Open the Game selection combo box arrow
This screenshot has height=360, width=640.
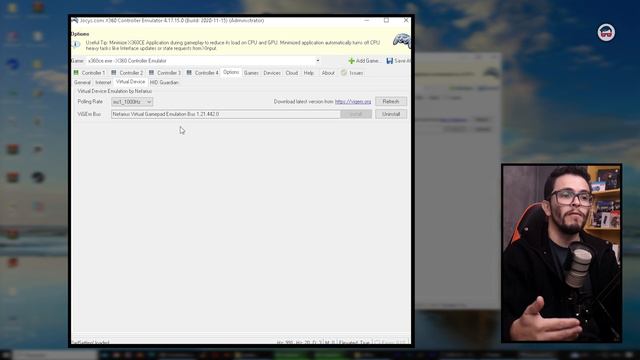click(x=318, y=60)
